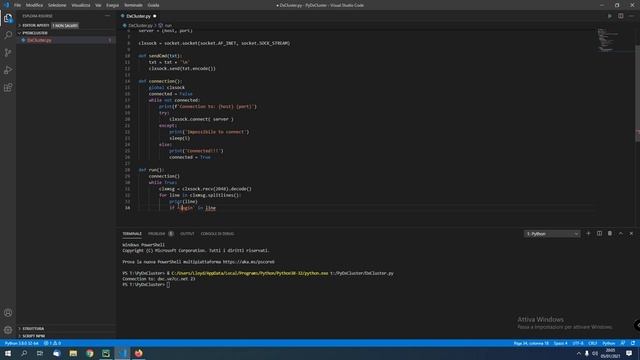The width and height of the screenshot is (640, 360).
Task: Open notifications bell in status bar
Action: coord(633,343)
